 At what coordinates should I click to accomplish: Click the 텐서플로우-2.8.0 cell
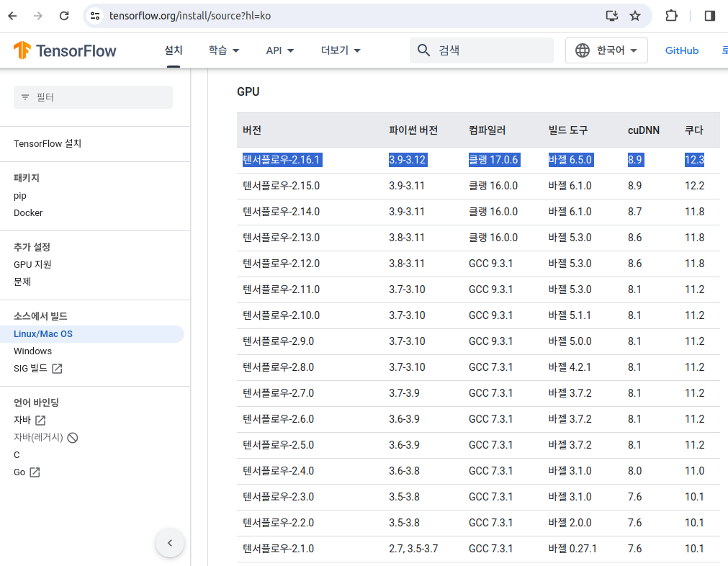pyautogui.click(x=278, y=367)
